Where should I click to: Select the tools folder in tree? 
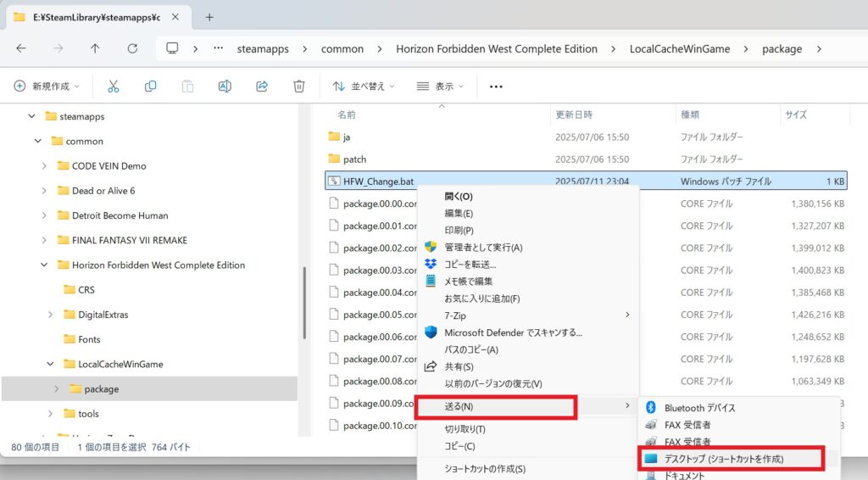coord(81,414)
